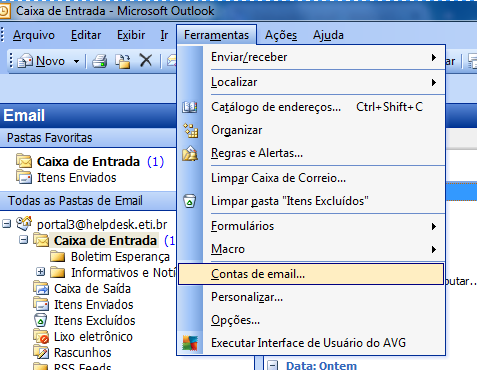Select Personalizar... menu entry

(311, 297)
